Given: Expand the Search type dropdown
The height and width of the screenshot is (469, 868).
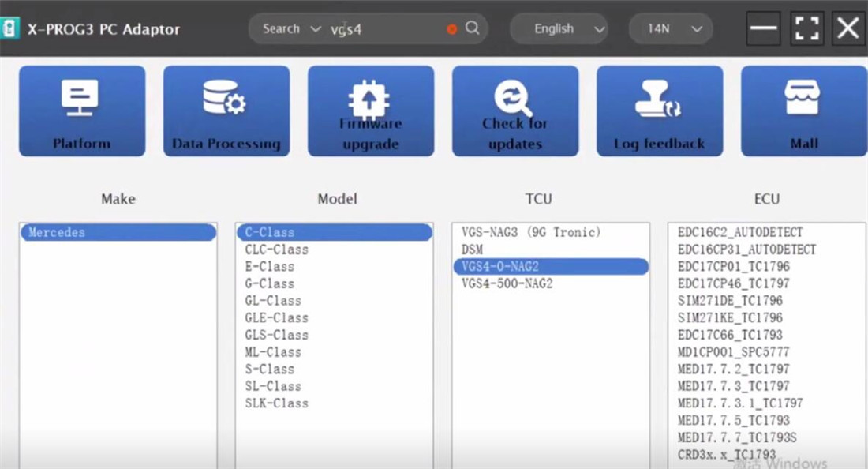Looking at the screenshot, I should [x=291, y=29].
